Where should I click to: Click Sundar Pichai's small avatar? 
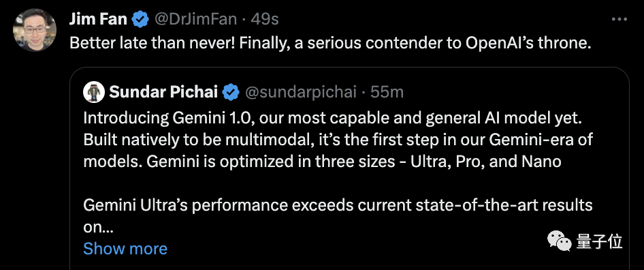click(x=94, y=92)
